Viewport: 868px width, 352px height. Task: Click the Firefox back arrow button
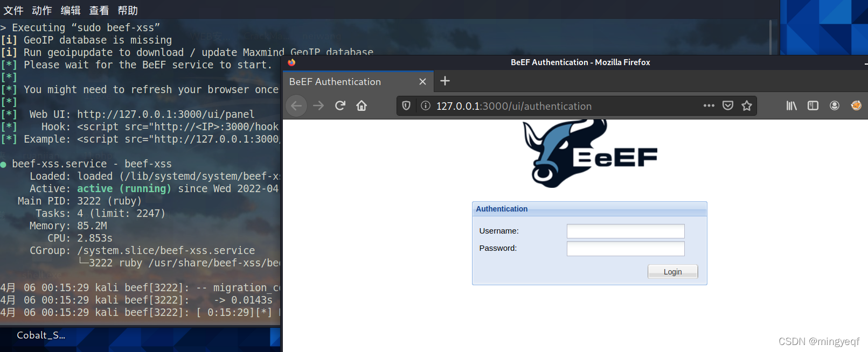[x=296, y=105]
